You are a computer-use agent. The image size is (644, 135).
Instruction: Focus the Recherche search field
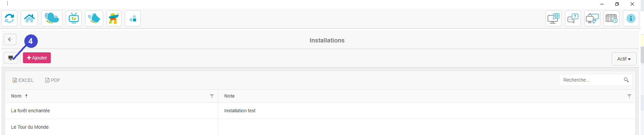596,80
